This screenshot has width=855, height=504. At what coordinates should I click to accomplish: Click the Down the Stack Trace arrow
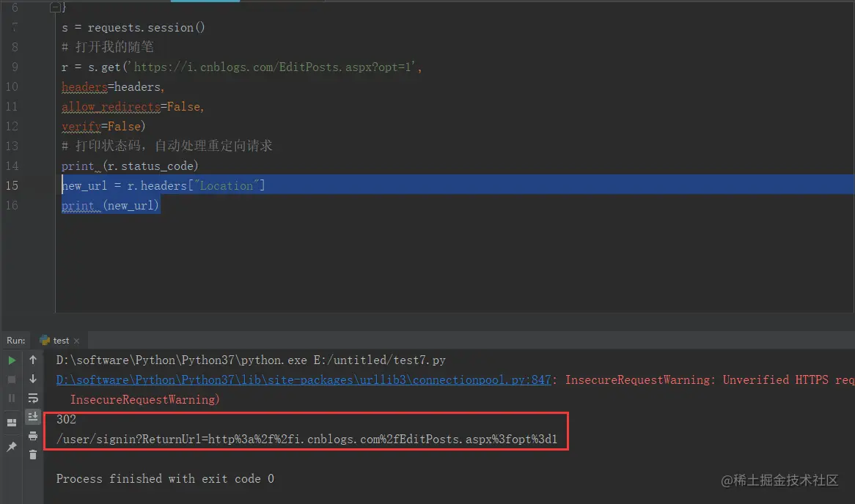(33, 379)
